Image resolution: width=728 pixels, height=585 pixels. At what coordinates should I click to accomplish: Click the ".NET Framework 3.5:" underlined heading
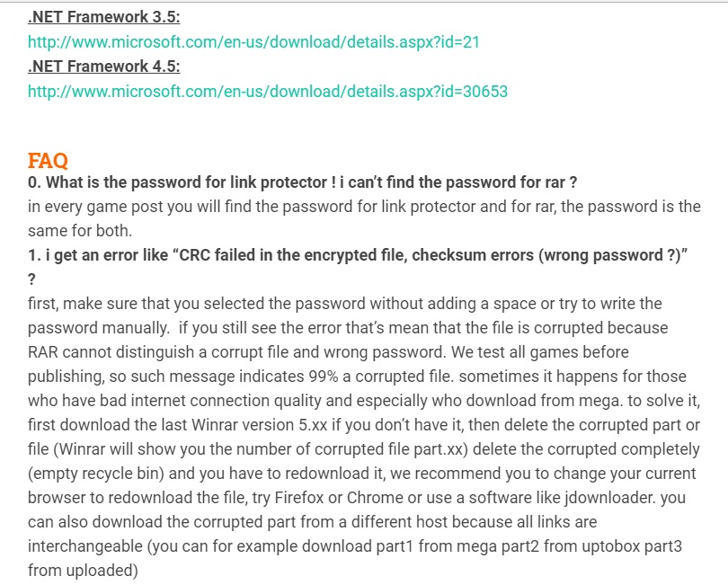[x=104, y=17]
